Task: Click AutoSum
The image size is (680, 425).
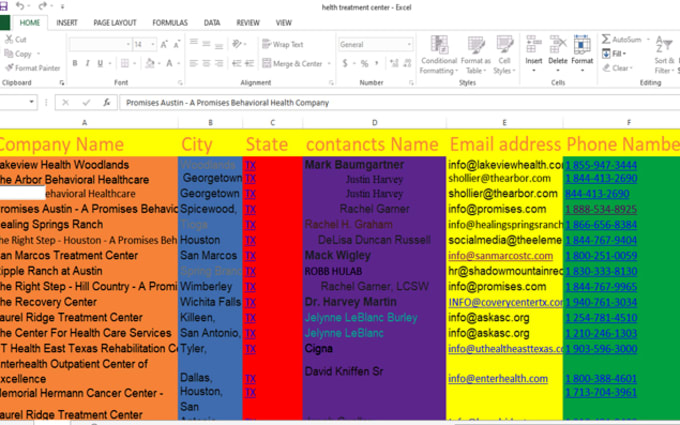Action: [621, 39]
